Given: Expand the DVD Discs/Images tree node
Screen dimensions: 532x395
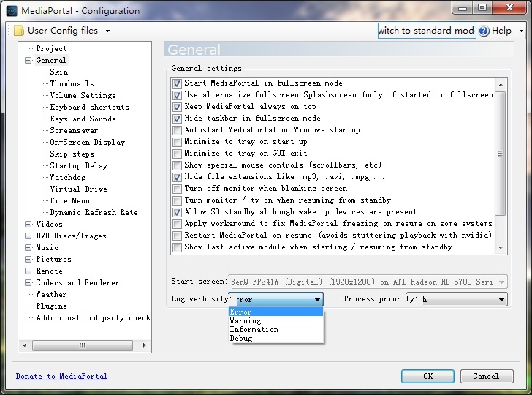Looking at the screenshot, I should [x=28, y=236].
